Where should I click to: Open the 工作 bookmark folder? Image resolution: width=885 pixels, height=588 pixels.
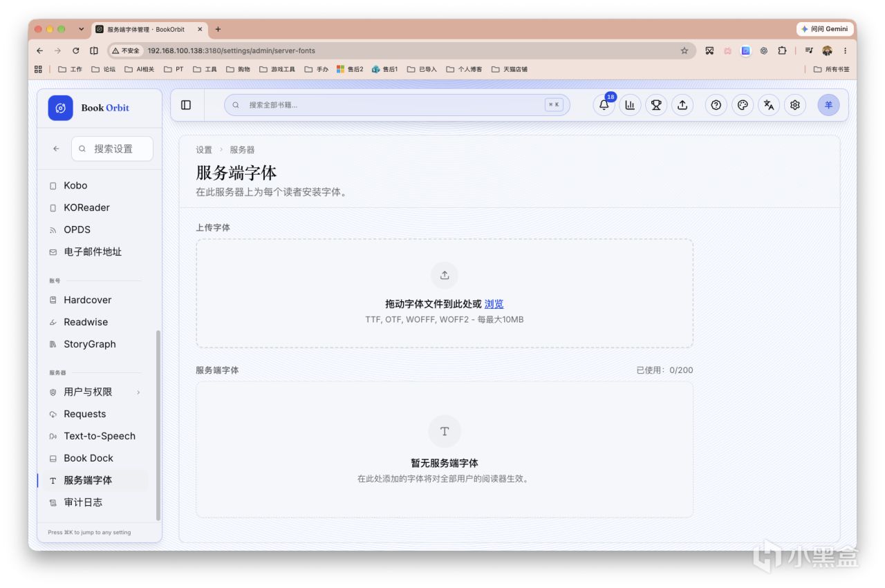(71, 69)
